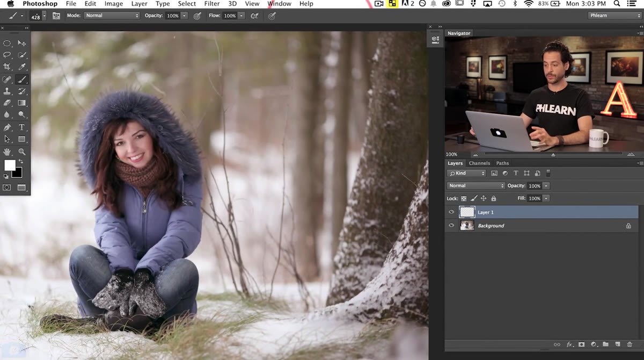Hide the Background layer's eye icon
The height and width of the screenshot is (360, 644).
(x=451, y=226)
